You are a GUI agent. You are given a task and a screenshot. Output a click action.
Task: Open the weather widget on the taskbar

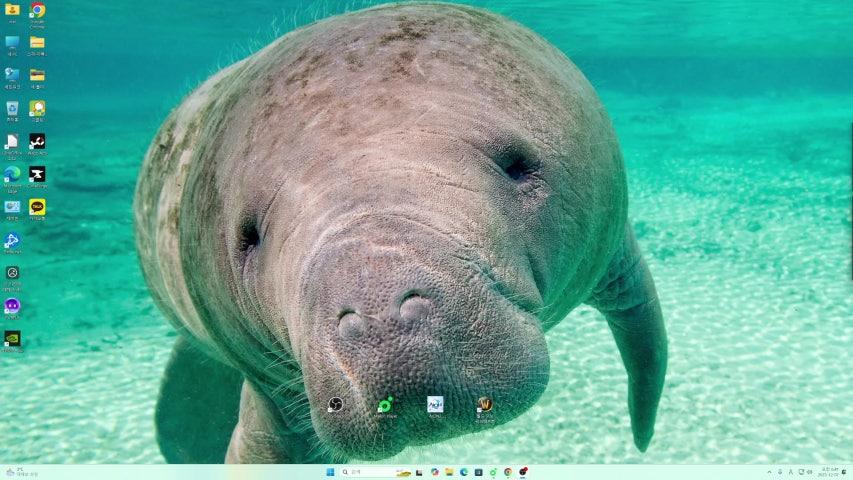20,472
